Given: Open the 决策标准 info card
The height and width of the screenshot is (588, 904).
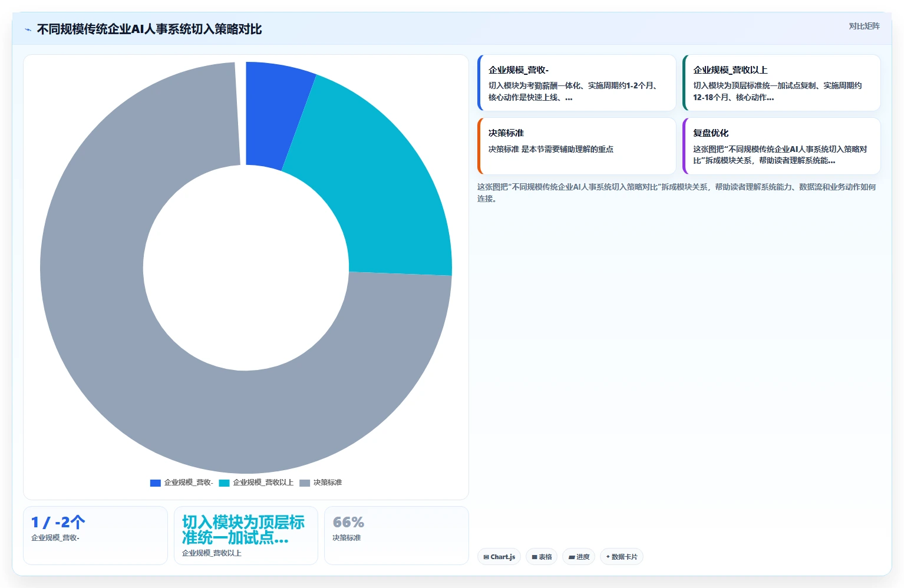Looking at the screenshot, I should coord(576,146).
